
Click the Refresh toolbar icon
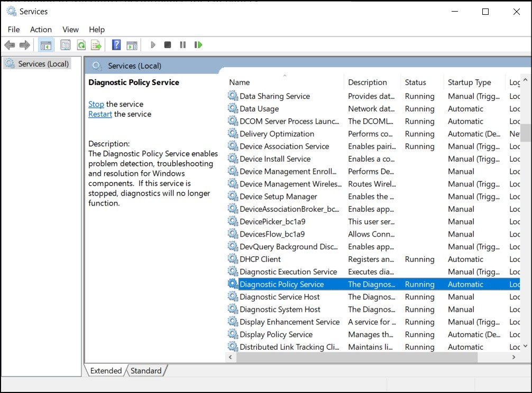(81, 45)
